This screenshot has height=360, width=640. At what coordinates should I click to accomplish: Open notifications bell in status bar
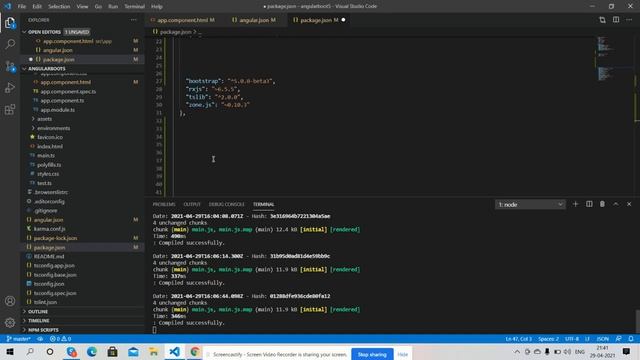coord(631,339)
